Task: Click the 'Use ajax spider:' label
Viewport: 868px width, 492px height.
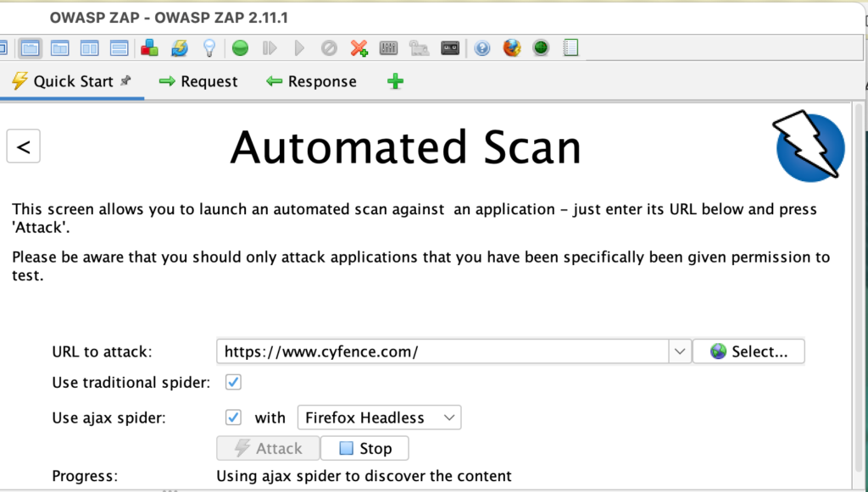Action: pyautogui.click(x=108, y=418)
